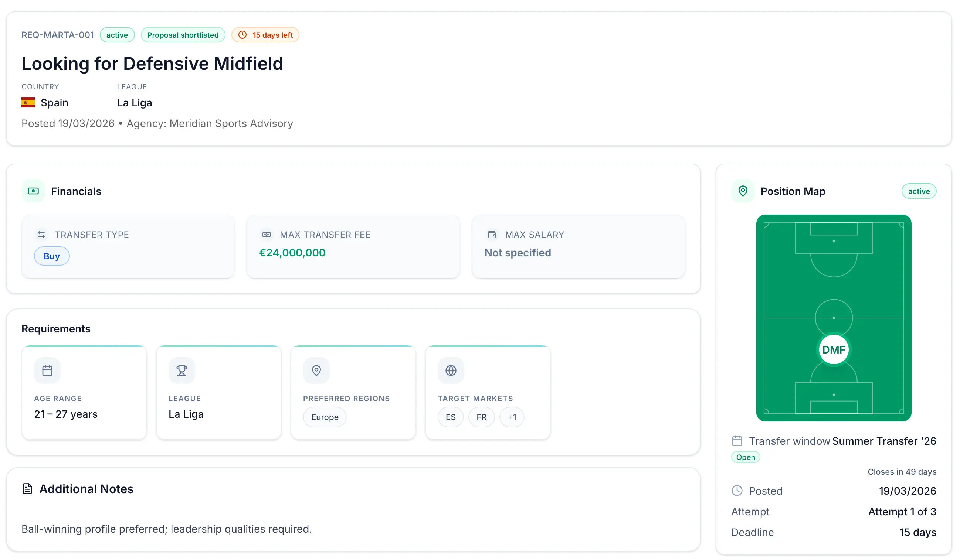Click the Spain country name
This screenshot has width=960, height=560.
point(54,103)
